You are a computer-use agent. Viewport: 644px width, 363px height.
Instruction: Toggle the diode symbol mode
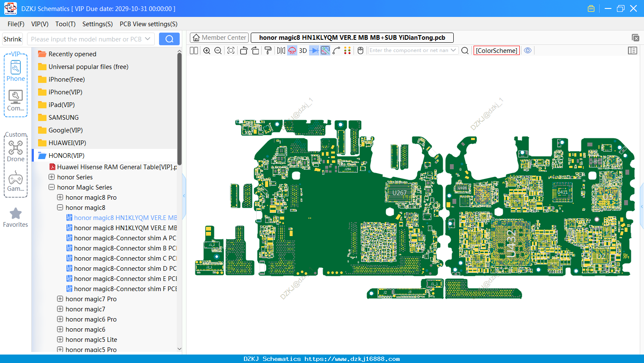[x=314, y=50]
